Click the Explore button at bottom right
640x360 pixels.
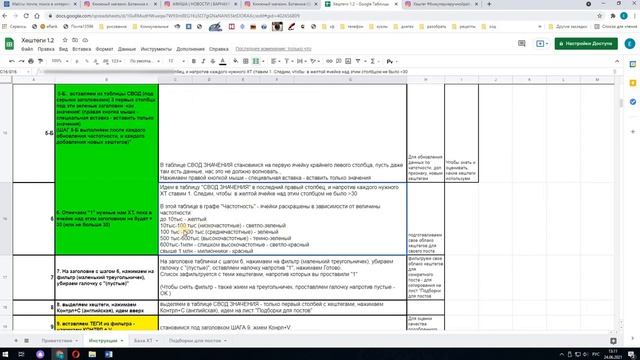point(613,340)
